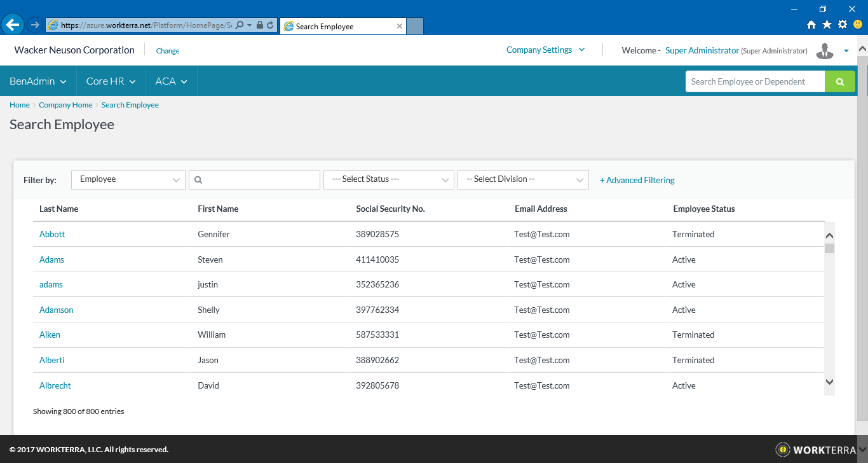The height and width of the screenshot is (463, 868).
Task: Open new tab button beside Search Employee tab
Action: point(415,26)
